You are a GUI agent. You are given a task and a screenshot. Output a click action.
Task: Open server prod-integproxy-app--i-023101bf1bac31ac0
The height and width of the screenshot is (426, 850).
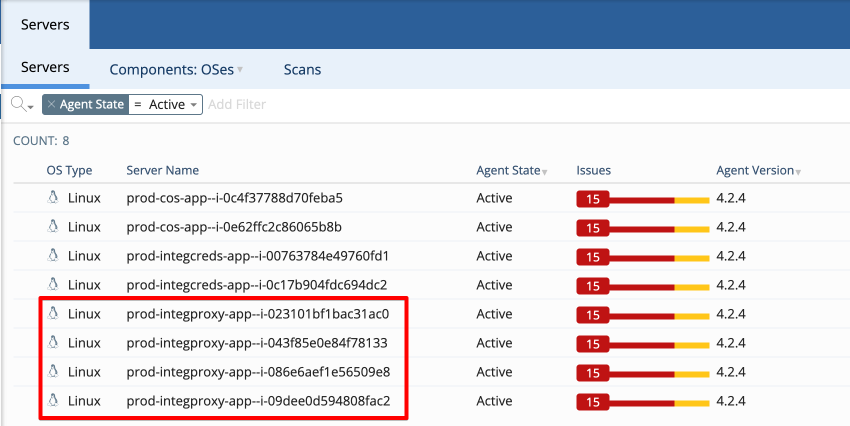(258, 314)
